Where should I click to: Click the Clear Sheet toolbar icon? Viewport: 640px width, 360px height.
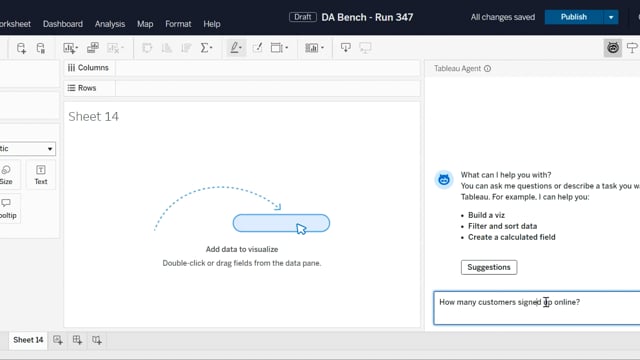[x=113, y=48]
